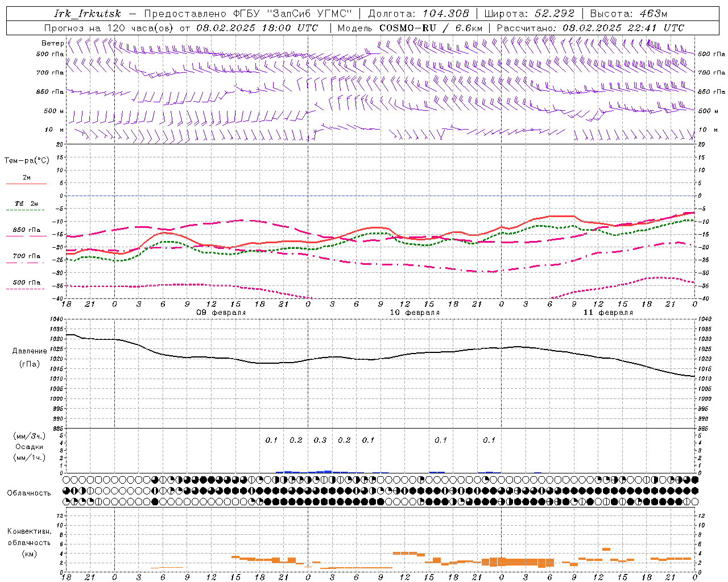The width and height of the screenshot is (728, 582).
Task: Click the date label 11 февраля
Action: pyautogui.click(x=608, y=313)
